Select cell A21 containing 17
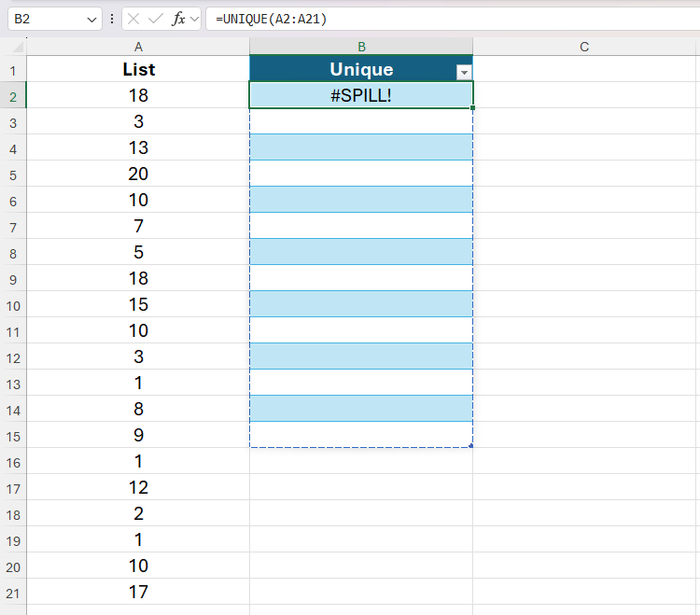The image size is (700, 615). coord(138,592)
